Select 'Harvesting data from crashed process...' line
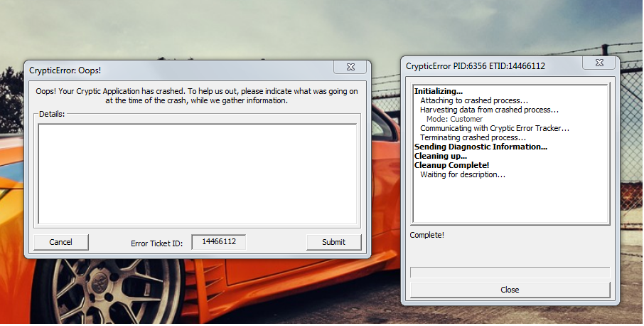Viewport: 644px width, 326px height. (x=489, y=110)
